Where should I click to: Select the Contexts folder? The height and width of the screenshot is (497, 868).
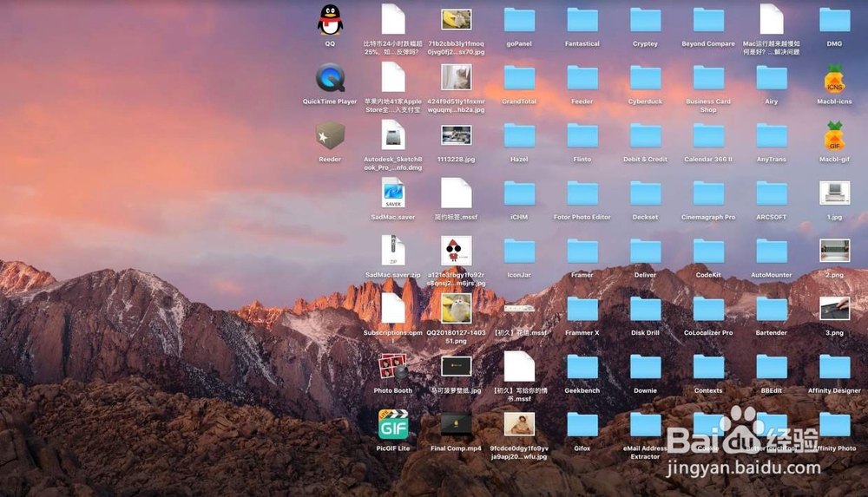tap(708, 368)
